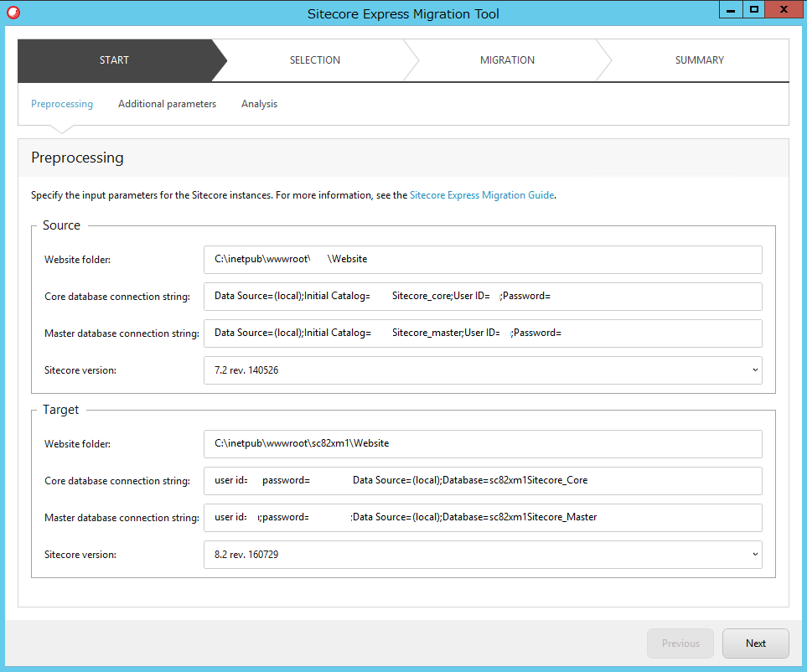Click the Source group label
Image resolution: width=807 pixels, height=672 pixels.
61,225
